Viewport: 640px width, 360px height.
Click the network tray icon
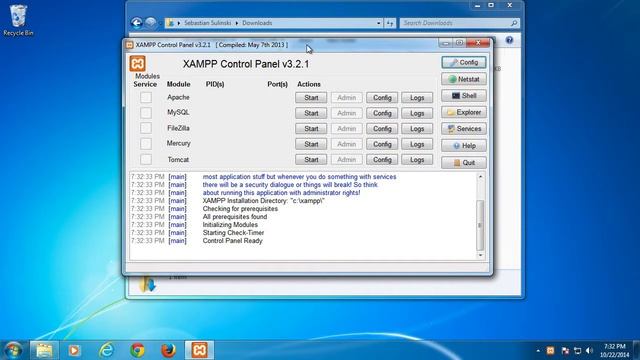577,351
